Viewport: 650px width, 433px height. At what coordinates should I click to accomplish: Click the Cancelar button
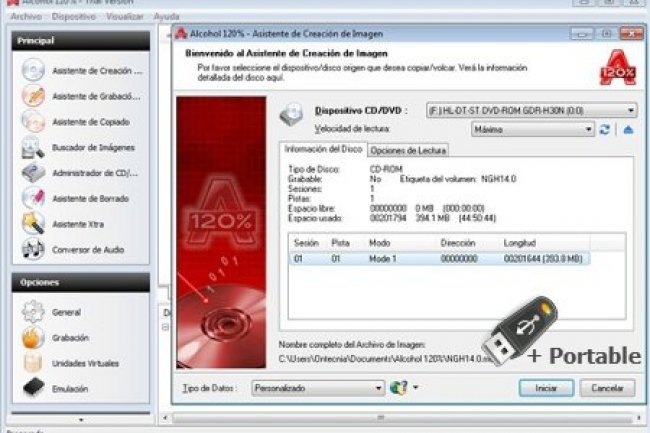[607, 388]
